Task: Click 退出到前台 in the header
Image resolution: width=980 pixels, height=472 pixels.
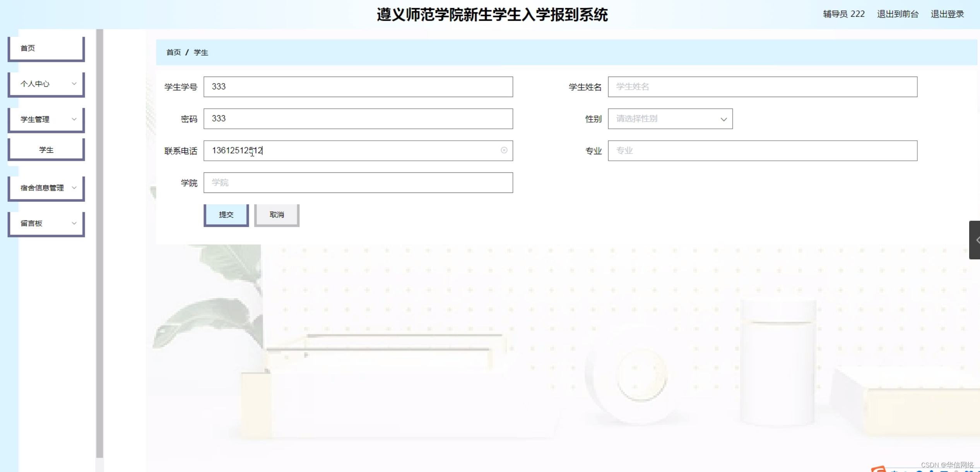Action: (898, 14)
